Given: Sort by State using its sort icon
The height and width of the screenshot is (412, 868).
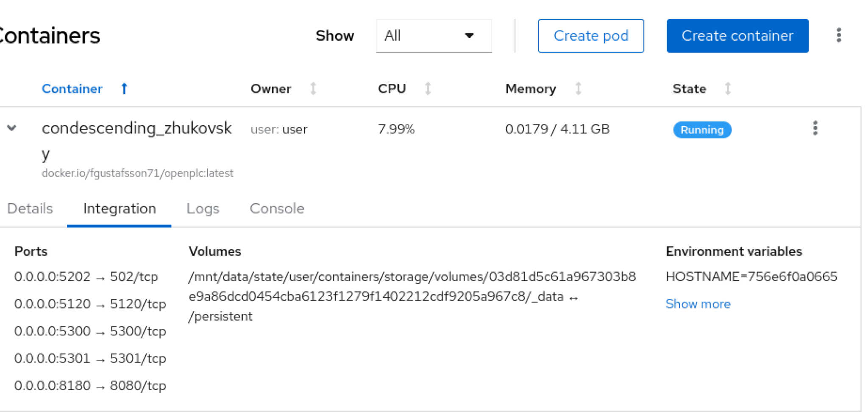Looking at the screenshot, I should (x=728, y=88).
